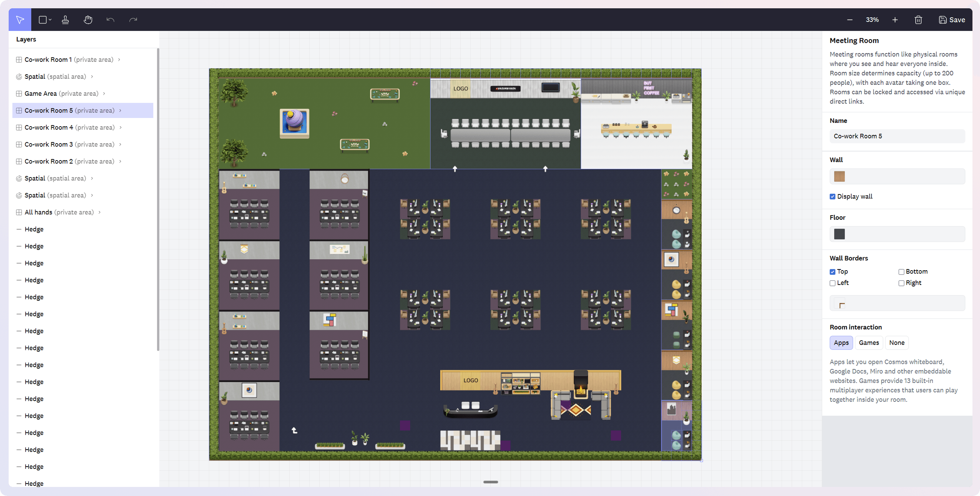Zoom out with the minus icon

850,20
